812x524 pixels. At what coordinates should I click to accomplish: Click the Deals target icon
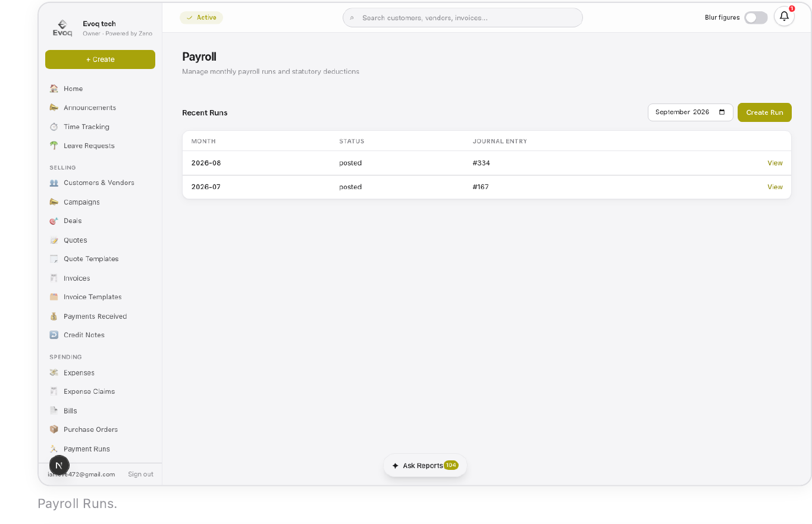point(54,221)
